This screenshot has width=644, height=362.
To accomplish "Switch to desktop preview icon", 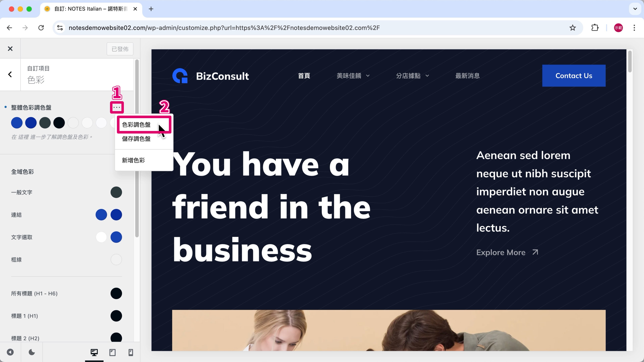I will pyautogui.click(x=94, y=352).
